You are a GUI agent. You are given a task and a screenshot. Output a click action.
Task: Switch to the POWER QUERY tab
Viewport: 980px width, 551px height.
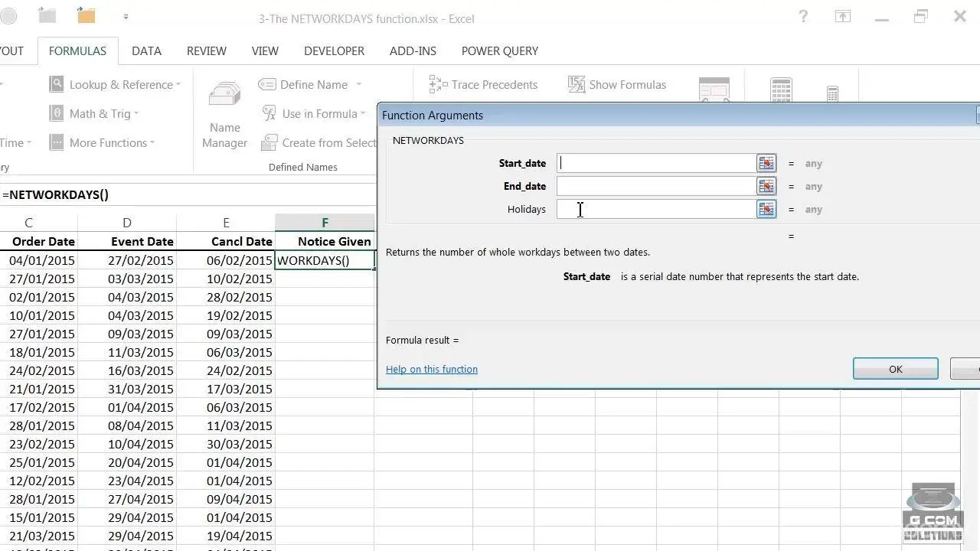(x=500, y=51)
